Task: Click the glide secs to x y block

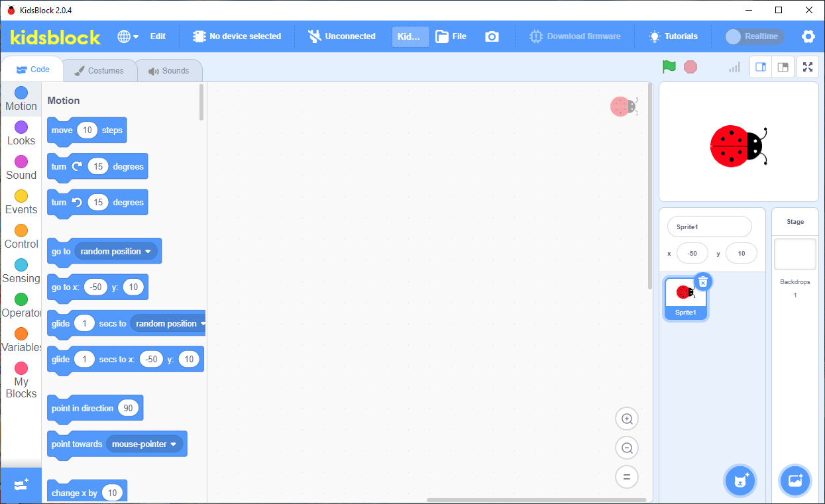Action: 125,360
